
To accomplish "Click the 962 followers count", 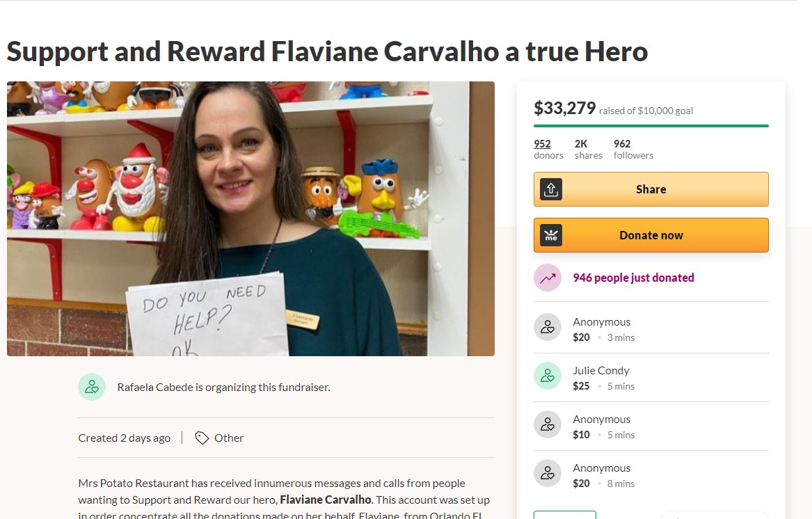I will pos(633,149).
